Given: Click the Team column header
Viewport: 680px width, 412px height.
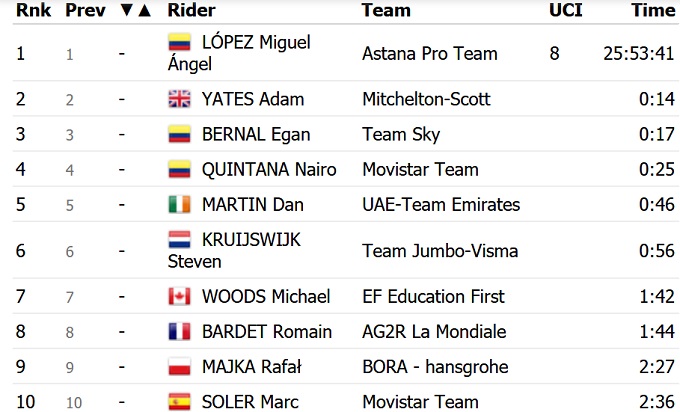Looking at the screenshot, I should point(386,11).
